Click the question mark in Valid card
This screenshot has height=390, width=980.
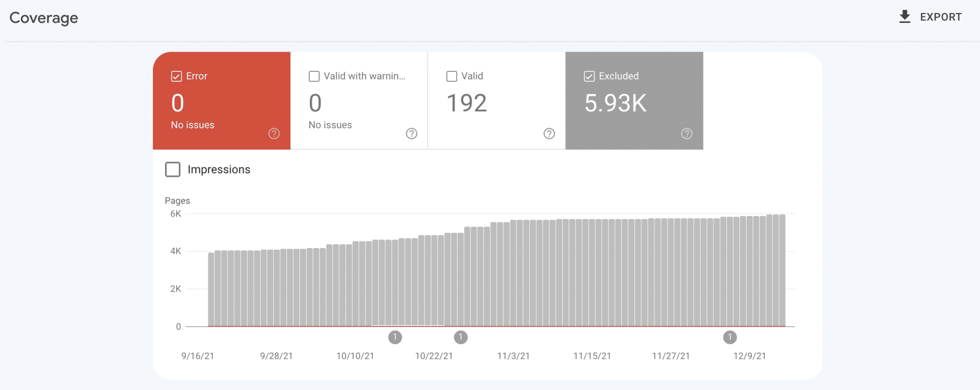click(x=549, y=134)
